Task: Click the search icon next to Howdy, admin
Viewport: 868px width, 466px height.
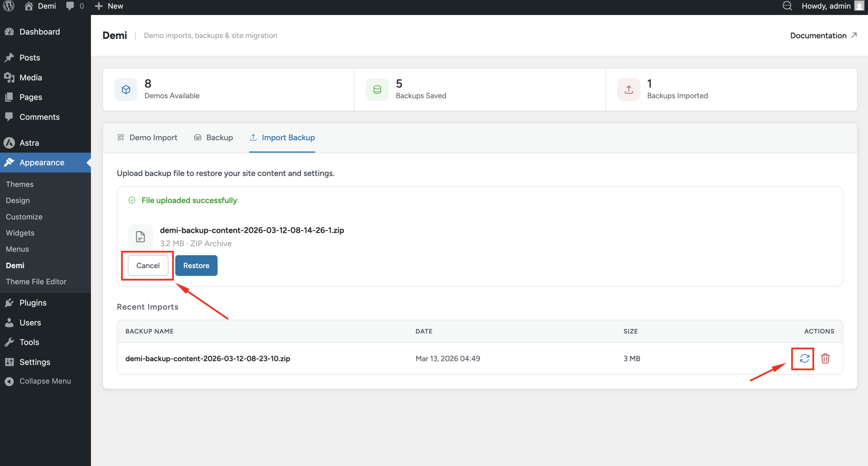Action: click(x=787, y=6)
